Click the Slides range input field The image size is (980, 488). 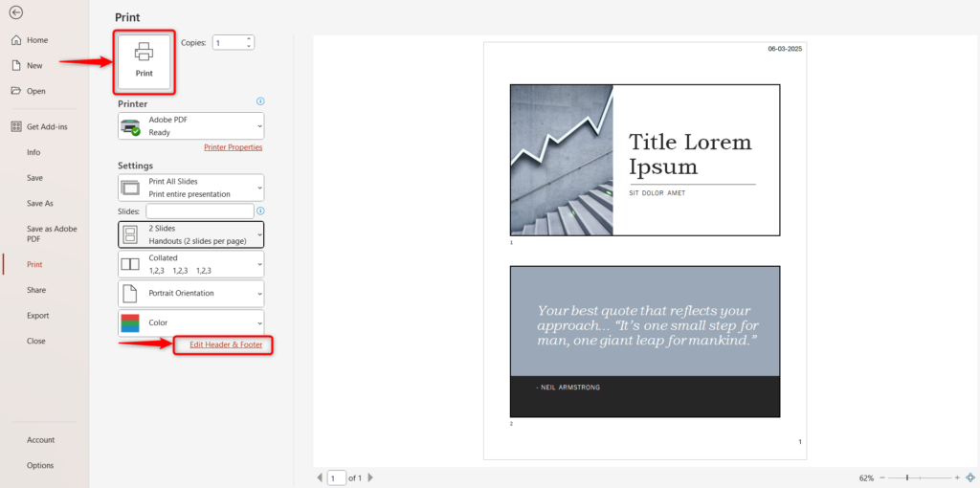pos(199,211)
